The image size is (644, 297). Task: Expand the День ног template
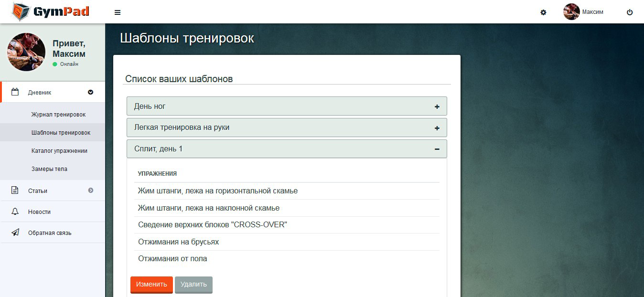[x=437, y=106]
